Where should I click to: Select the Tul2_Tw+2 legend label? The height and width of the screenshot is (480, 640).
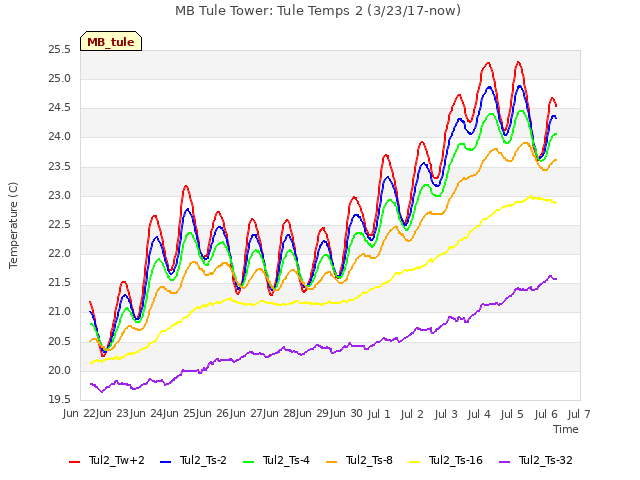click(117, 461)
